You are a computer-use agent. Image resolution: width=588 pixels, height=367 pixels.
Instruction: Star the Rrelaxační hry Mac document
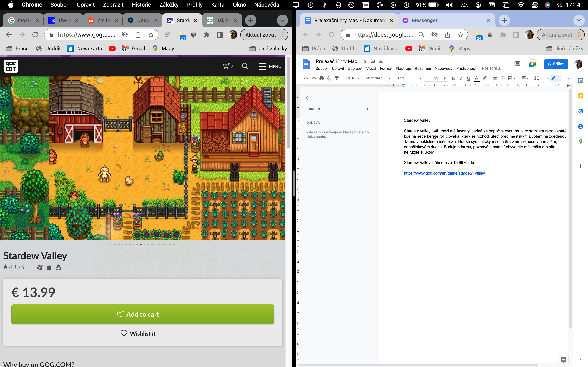(x=364, y=61)
